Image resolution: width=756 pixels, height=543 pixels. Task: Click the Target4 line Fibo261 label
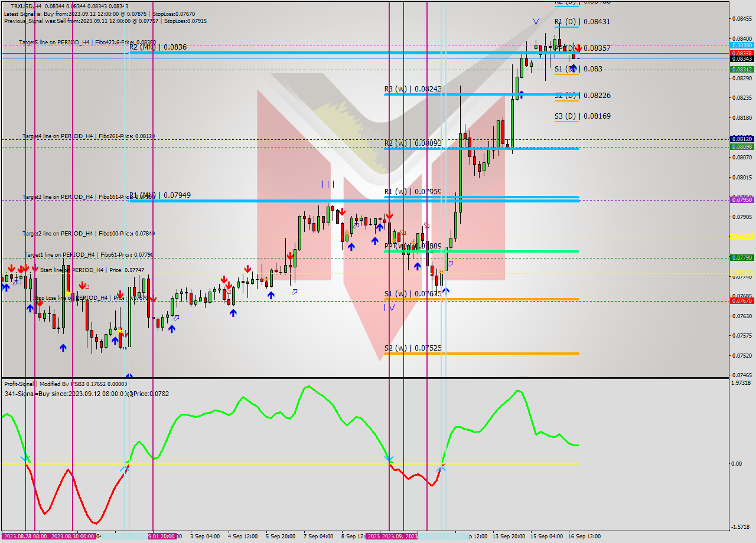89,136
